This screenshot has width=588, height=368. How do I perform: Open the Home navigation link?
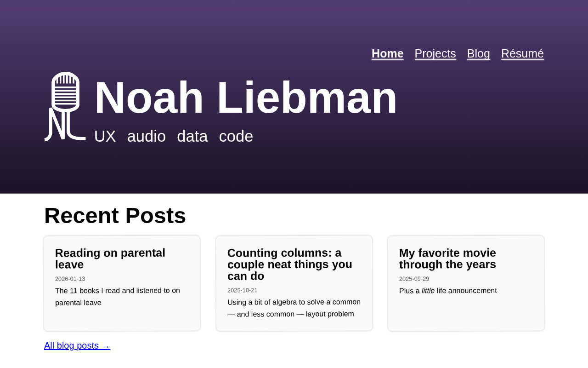coord(388,53)
